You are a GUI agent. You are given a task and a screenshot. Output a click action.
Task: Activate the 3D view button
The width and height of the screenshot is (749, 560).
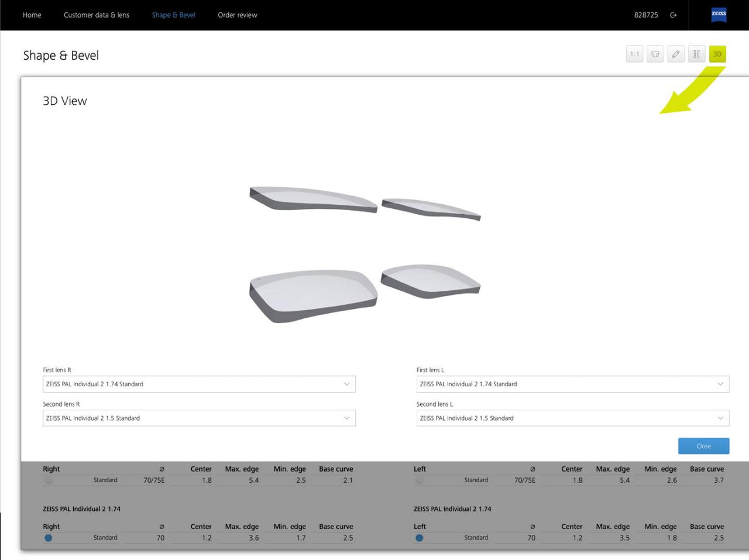717,54
